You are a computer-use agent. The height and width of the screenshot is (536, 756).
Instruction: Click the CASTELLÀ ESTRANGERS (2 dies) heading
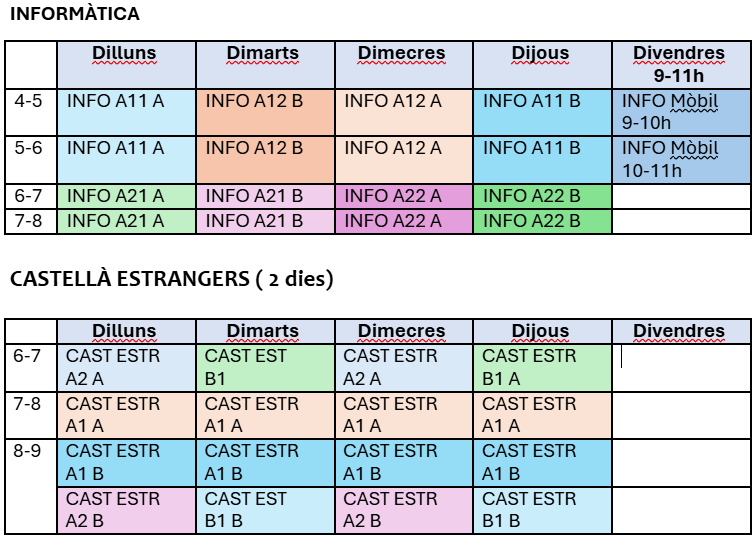tap(171, 280)
